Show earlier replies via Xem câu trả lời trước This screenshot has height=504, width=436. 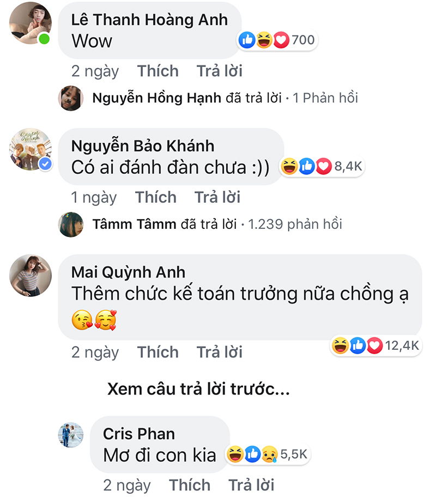click(x=198, y=389)
